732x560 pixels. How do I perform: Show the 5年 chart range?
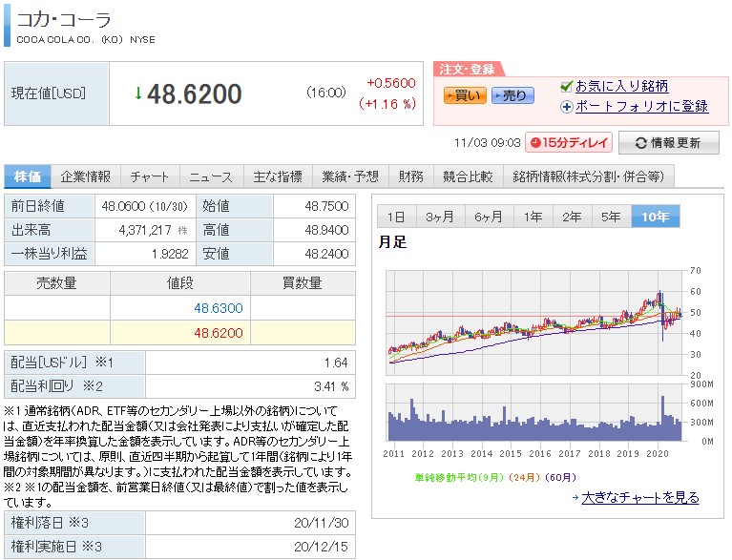(x=611, y=217)
